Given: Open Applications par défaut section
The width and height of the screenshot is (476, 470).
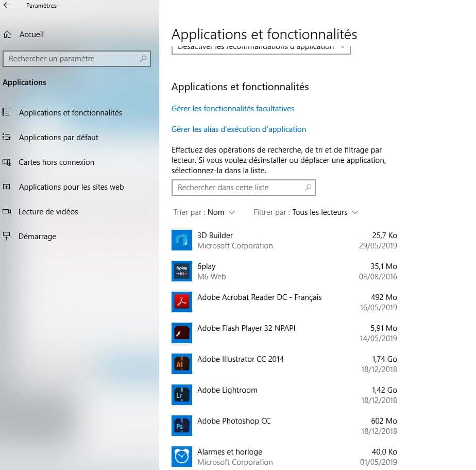Looking at the screenshot, I should tap(59, 138).
